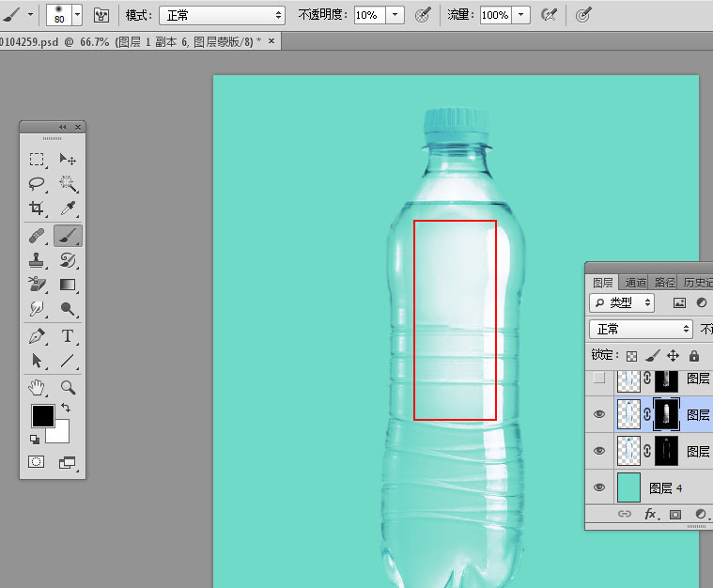Open the 模式 blend mode dropdown
The width and height of the screenshot is (713, 588).
(222, 15)
